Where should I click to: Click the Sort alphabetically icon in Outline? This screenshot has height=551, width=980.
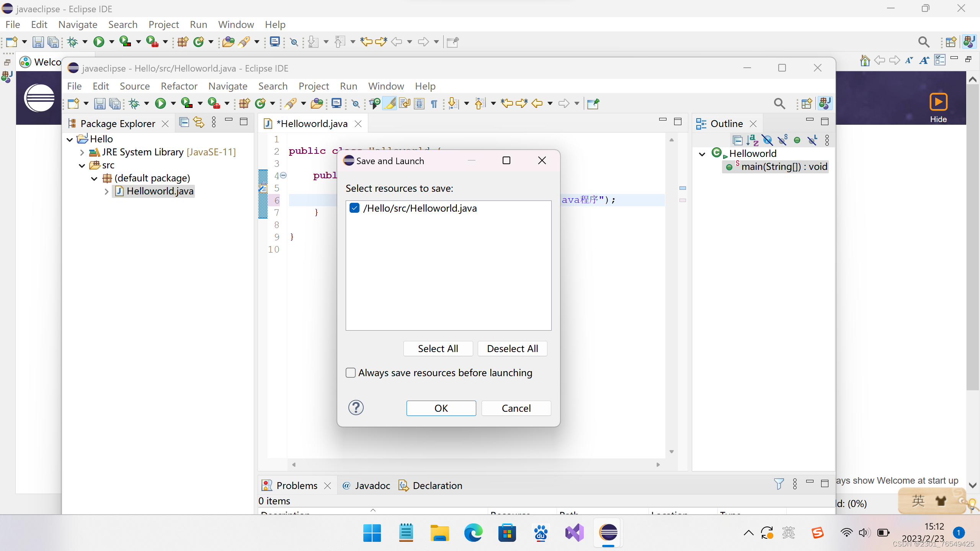(x=752, y=140)
